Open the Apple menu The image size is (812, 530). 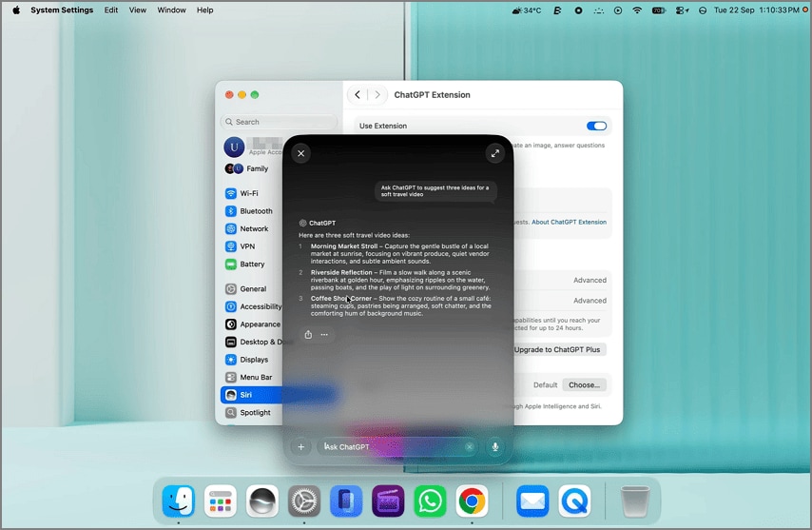16,10
